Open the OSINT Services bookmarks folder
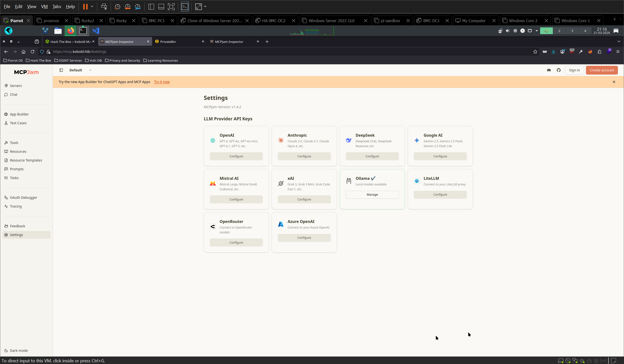 pos(68,61)
